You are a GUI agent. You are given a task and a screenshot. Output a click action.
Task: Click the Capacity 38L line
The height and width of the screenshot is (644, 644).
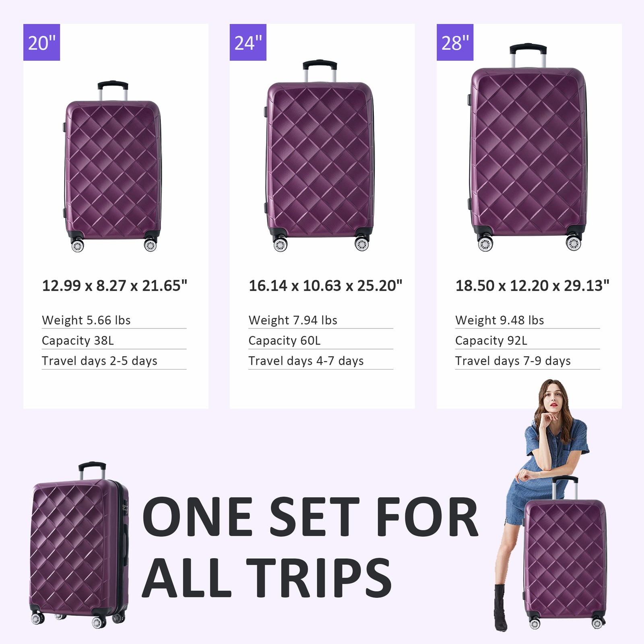[x=114, y=341]
